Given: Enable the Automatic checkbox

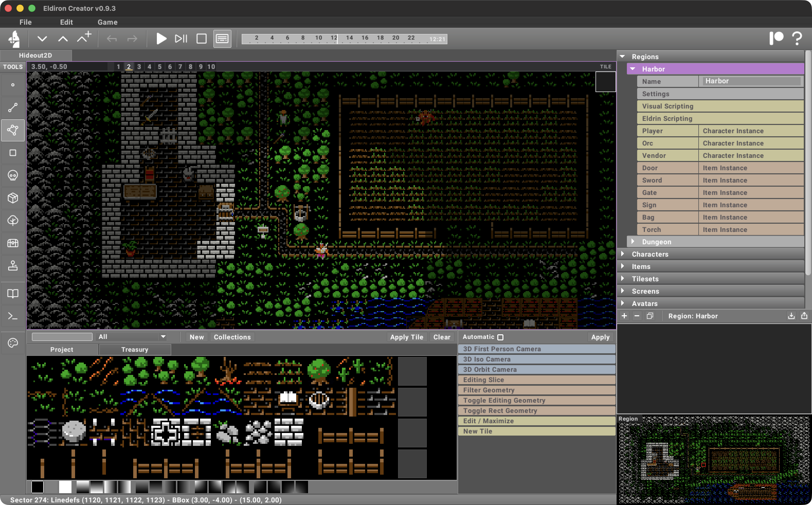Looking at the screenshot, I should 500,337.
